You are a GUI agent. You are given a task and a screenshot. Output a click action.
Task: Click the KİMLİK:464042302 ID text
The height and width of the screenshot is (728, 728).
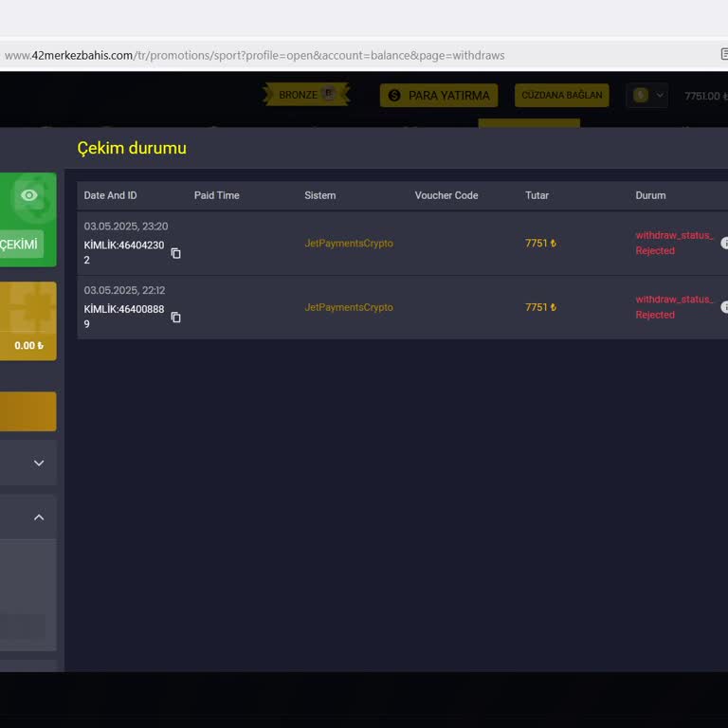(x=124, y=252)
